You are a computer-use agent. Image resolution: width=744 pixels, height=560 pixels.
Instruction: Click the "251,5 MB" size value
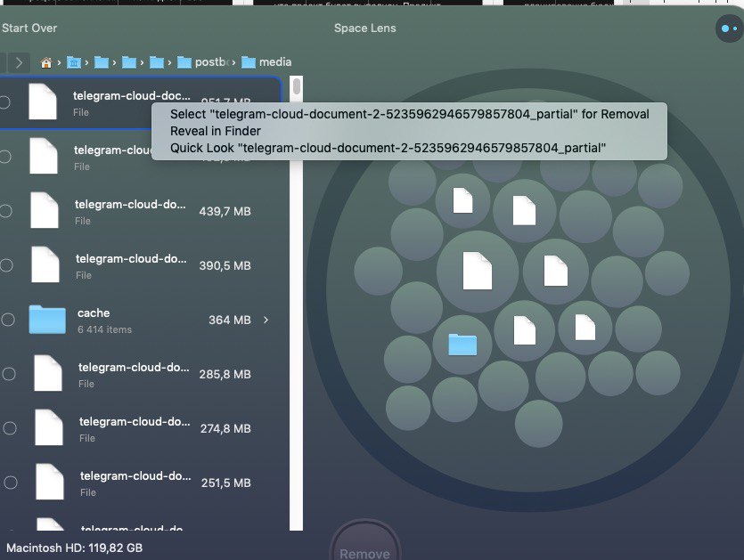tap(225, 483)
